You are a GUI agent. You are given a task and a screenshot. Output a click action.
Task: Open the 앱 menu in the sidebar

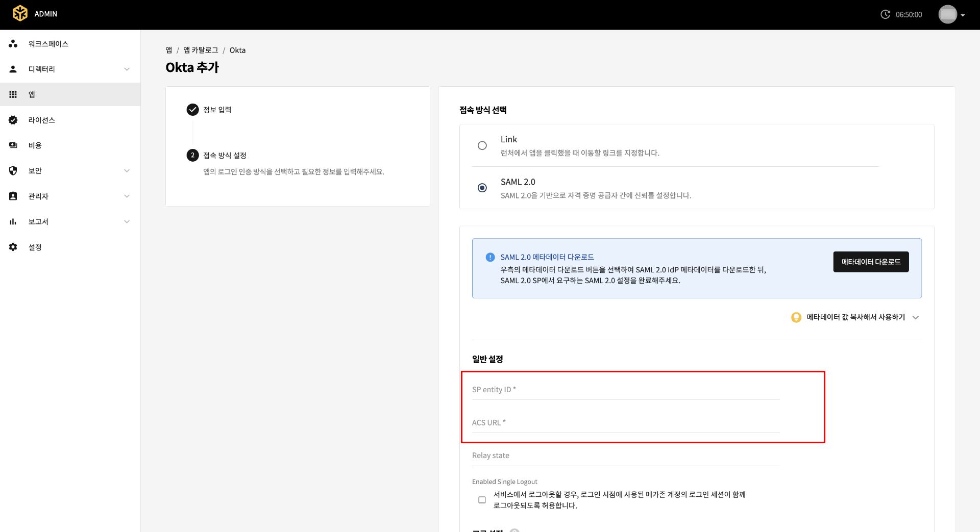pos(32,94)
